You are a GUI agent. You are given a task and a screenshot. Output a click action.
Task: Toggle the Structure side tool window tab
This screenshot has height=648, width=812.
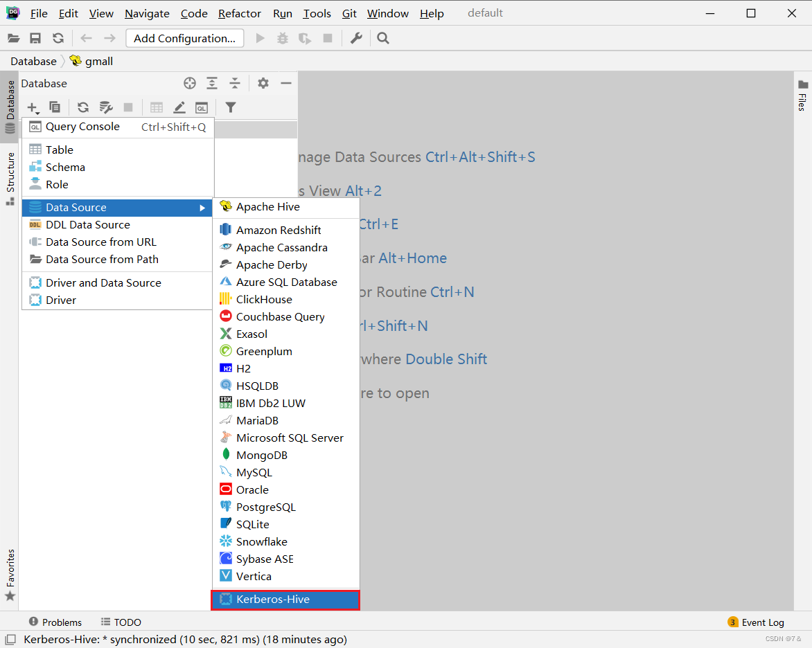point(10,179)
